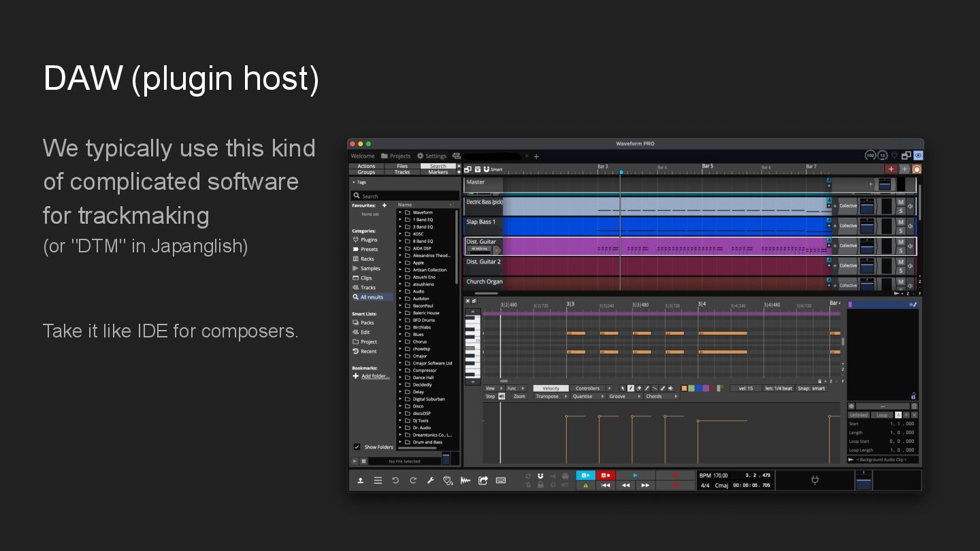Mute the Electric Bass (pick) track

tap(901, 202)
